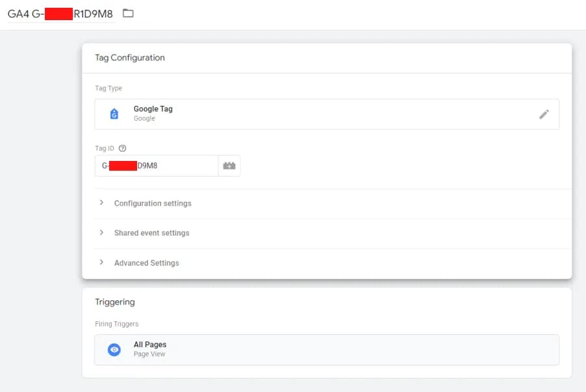Viewport: 586px width, 392px height.
Task: Expand Configuration settings chevron
Action: (x=101, y=202)
